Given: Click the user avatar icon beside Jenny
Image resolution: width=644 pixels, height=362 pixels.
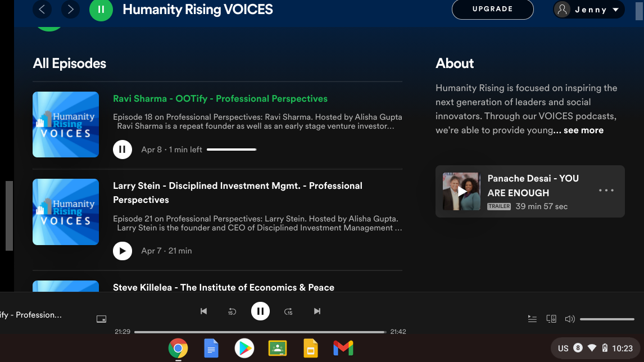Looking at the screenshot, I should (x=563, y=9).
